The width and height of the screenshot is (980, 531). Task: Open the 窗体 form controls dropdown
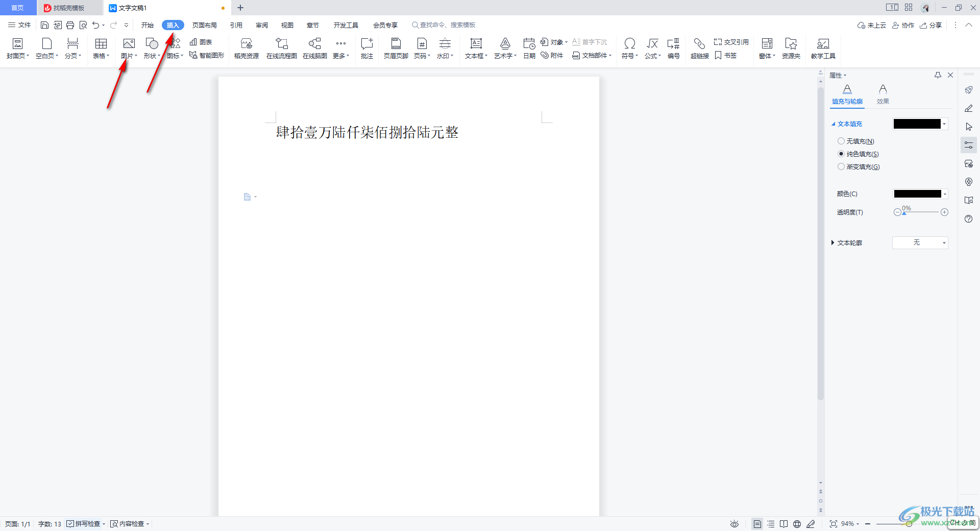767,49
